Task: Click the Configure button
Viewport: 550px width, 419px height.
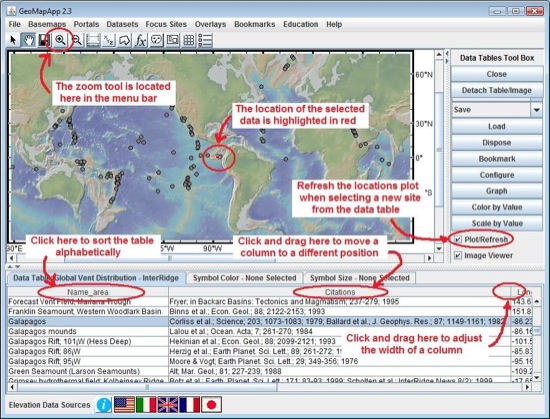Action: coord(497,175)
